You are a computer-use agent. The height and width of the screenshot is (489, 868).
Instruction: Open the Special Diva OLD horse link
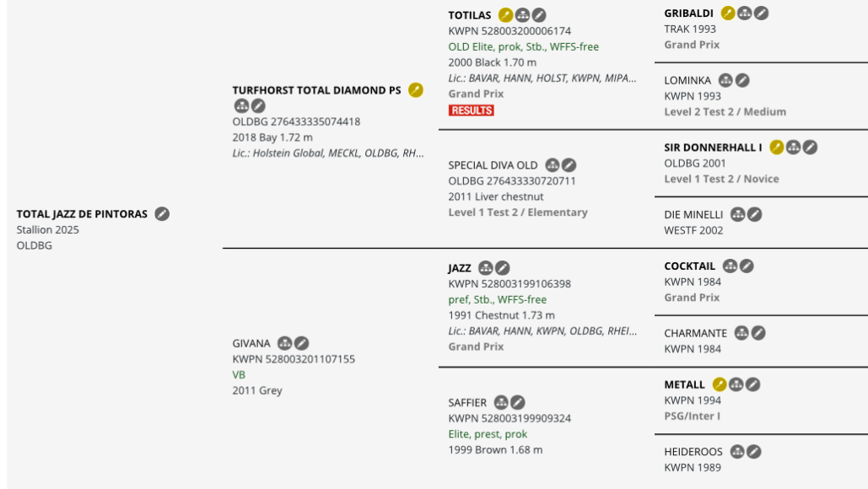tap(493, 165)
